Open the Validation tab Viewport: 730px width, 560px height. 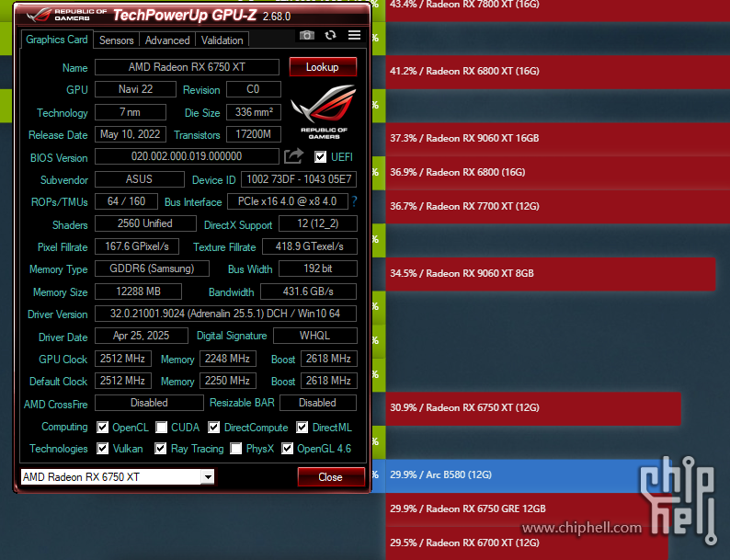pyautogui.click(x=222, y=40)
